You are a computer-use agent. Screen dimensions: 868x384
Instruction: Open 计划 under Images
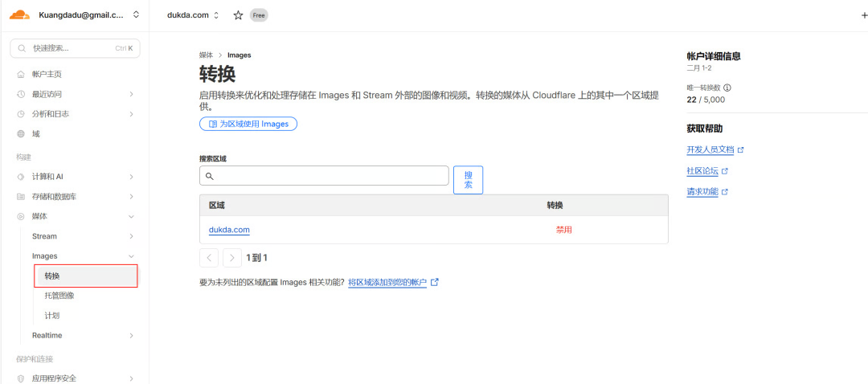tap(52, 316)
